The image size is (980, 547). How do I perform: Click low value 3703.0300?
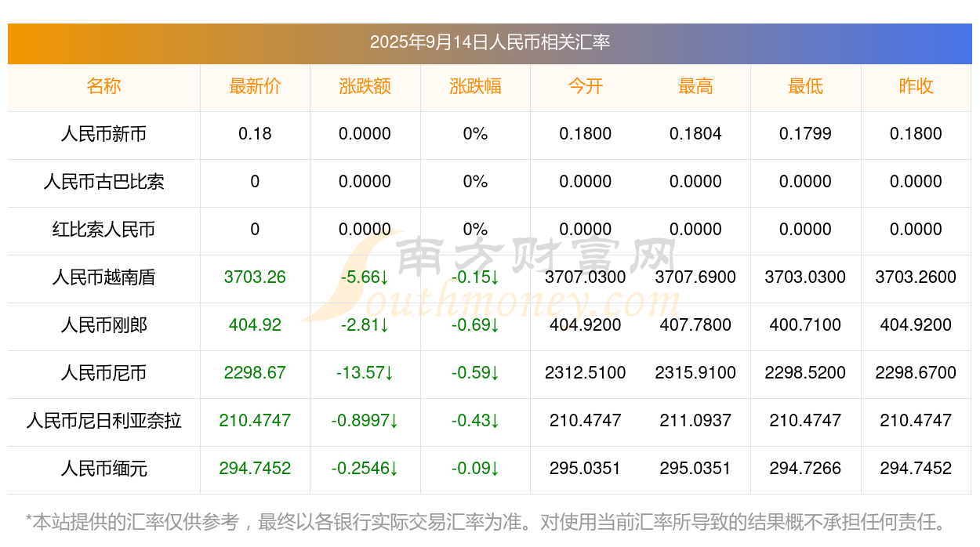click(805, 277)
